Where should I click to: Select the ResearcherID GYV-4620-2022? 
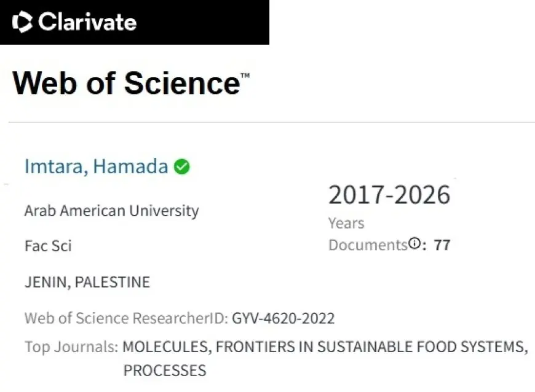(x=283, y=318)
